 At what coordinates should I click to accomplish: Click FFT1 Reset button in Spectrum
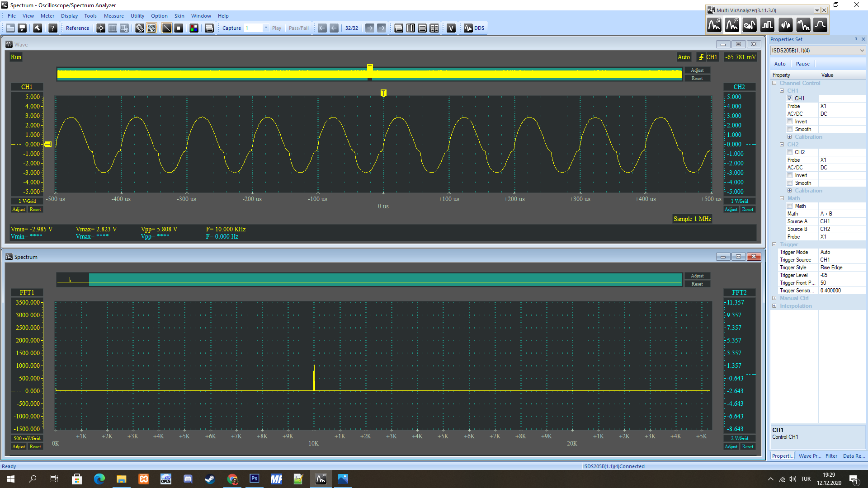click(35, 446)
